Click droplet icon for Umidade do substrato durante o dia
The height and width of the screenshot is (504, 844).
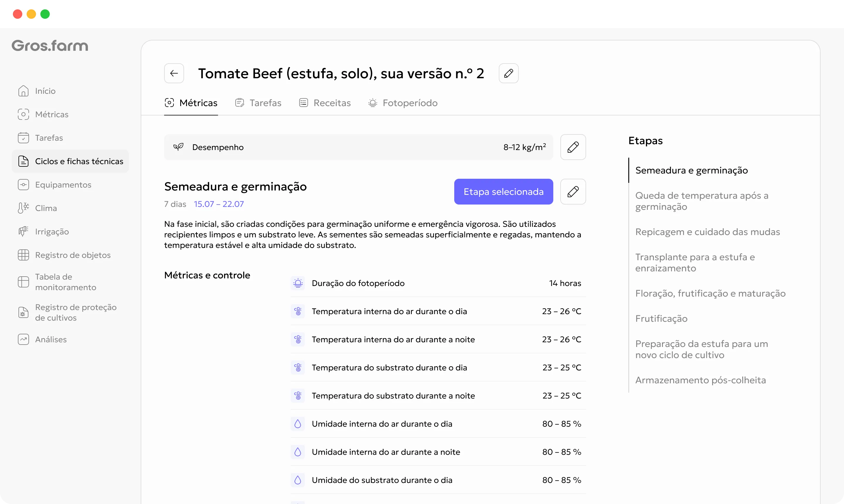pos(298,481)
